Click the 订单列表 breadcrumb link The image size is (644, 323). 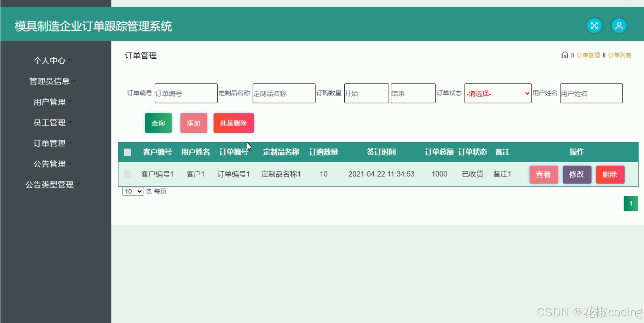[x=620, y=55]
